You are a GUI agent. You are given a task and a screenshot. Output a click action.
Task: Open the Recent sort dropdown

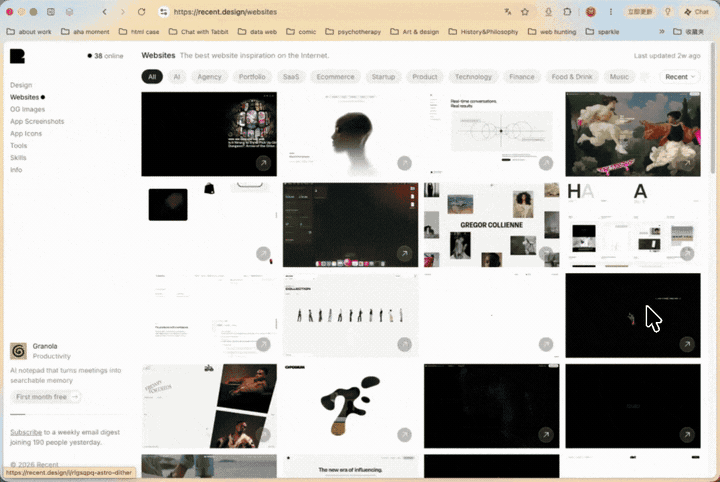click(x=680, y=77)
